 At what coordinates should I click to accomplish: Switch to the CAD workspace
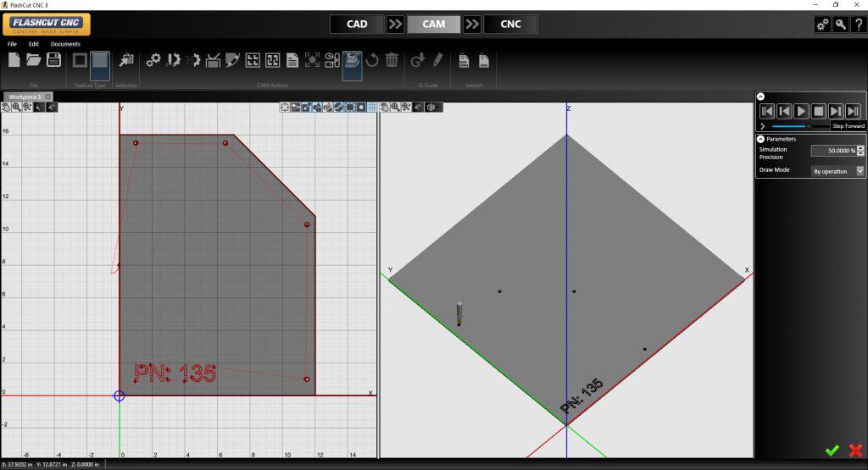point(357,24)
